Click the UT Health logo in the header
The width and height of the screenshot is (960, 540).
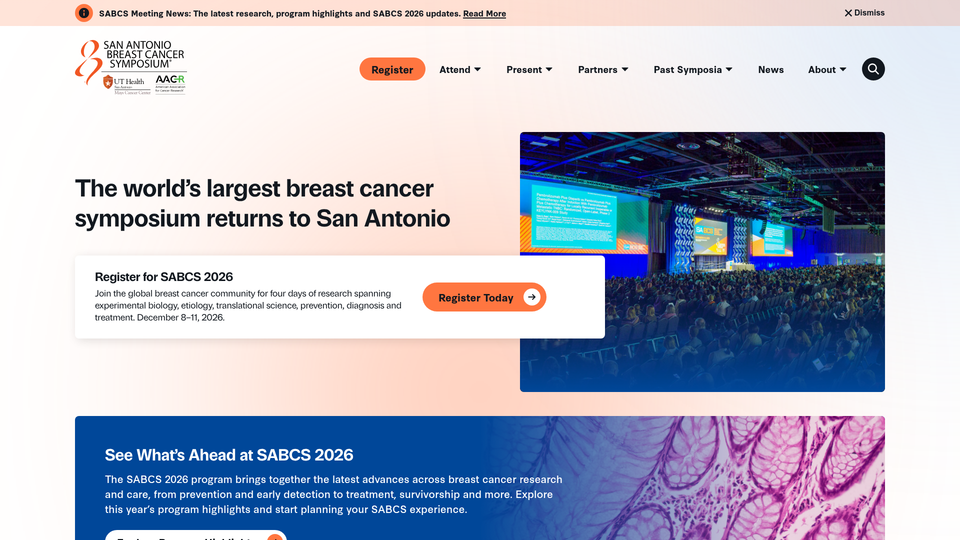(x=127, y=84)
